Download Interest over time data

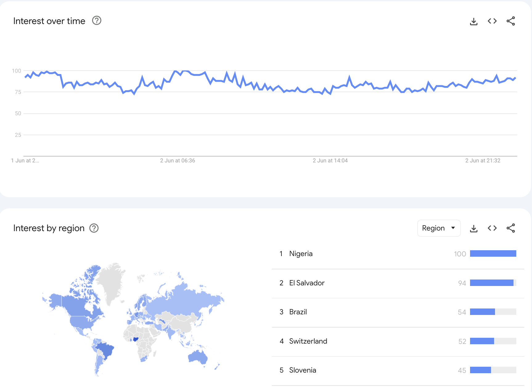click(474, 21)
